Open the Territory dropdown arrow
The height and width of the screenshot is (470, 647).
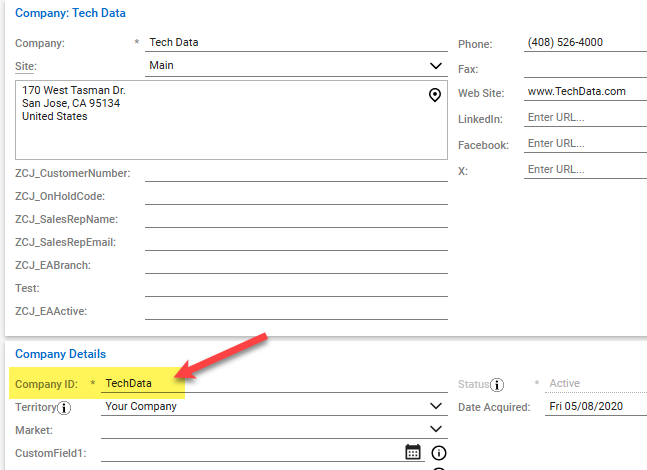436,406
